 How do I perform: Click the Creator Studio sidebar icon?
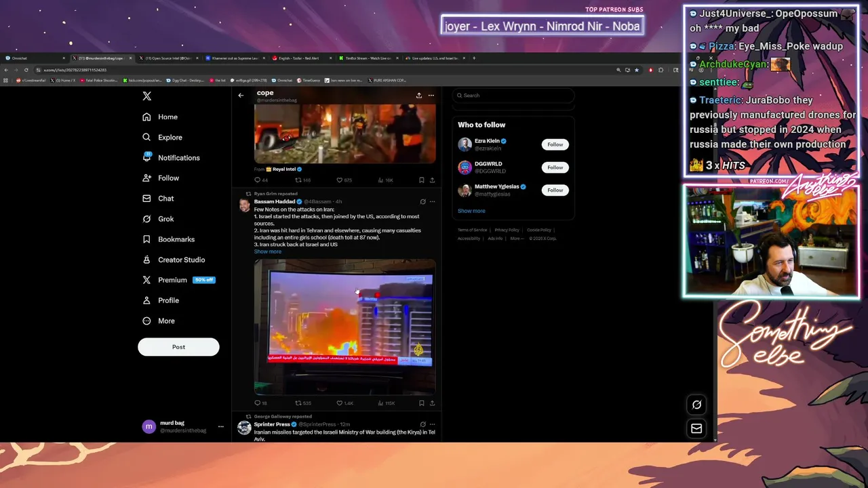(x=146, y=260)
